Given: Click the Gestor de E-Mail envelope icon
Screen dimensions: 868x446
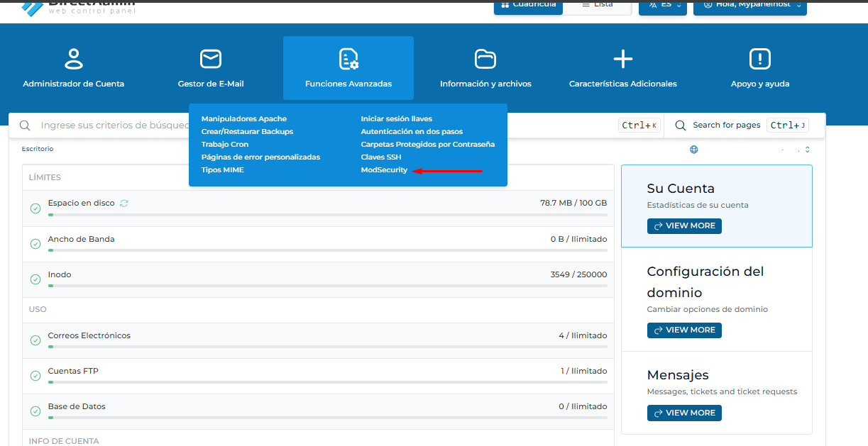Looking at the screenshot, I should 211,59.
